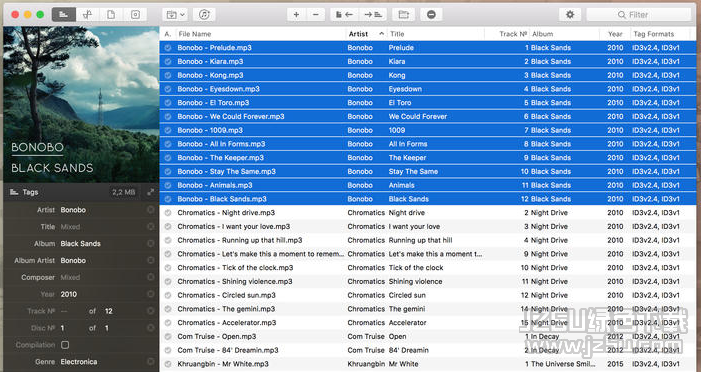Select file Chromatics - I want your love.mp3

pyautogui.click(x=233, y=227)
